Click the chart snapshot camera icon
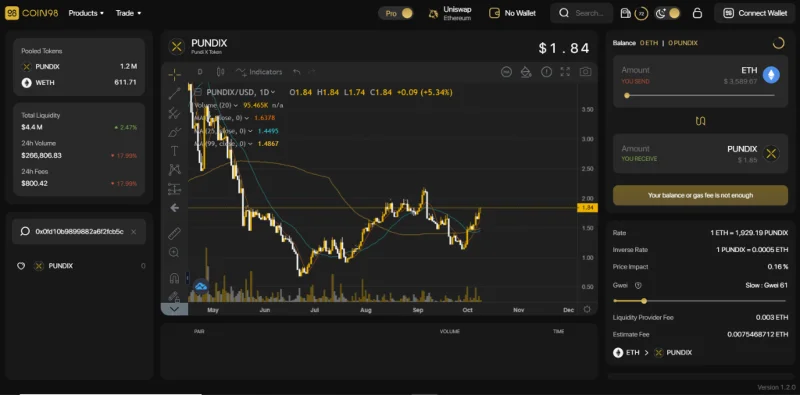Image resolution: width=800 pixels, height=395 pixels. [585, 72]
